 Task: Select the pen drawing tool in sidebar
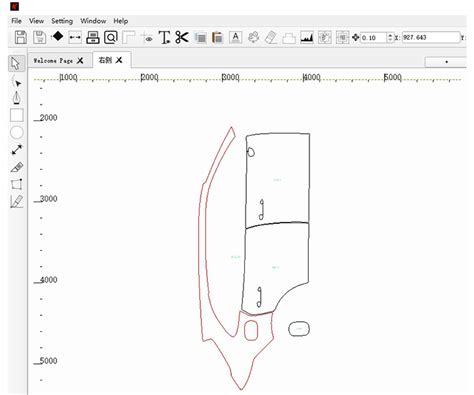16,98
